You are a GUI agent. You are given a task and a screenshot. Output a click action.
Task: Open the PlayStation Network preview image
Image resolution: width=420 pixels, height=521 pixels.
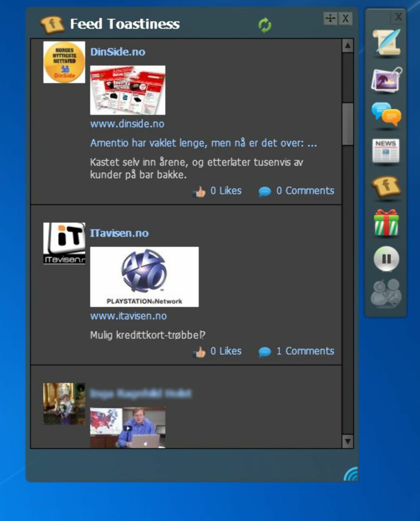144,277
